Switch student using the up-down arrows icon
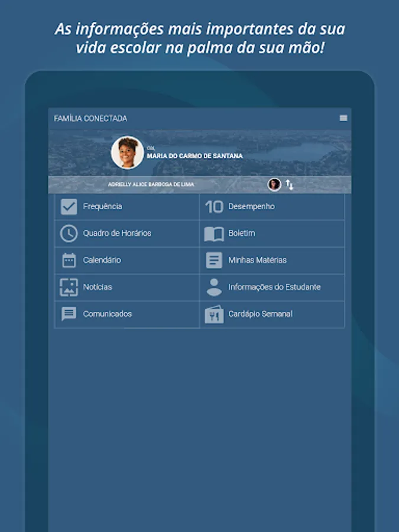 point(290,185)
